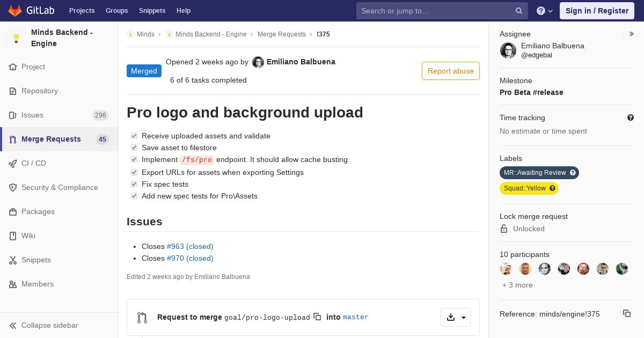Click the Report abuse button

451,71
